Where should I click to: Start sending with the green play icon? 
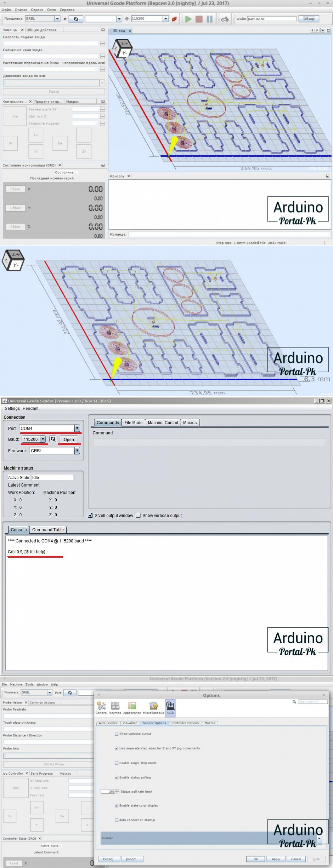click(x=188, y=19)
